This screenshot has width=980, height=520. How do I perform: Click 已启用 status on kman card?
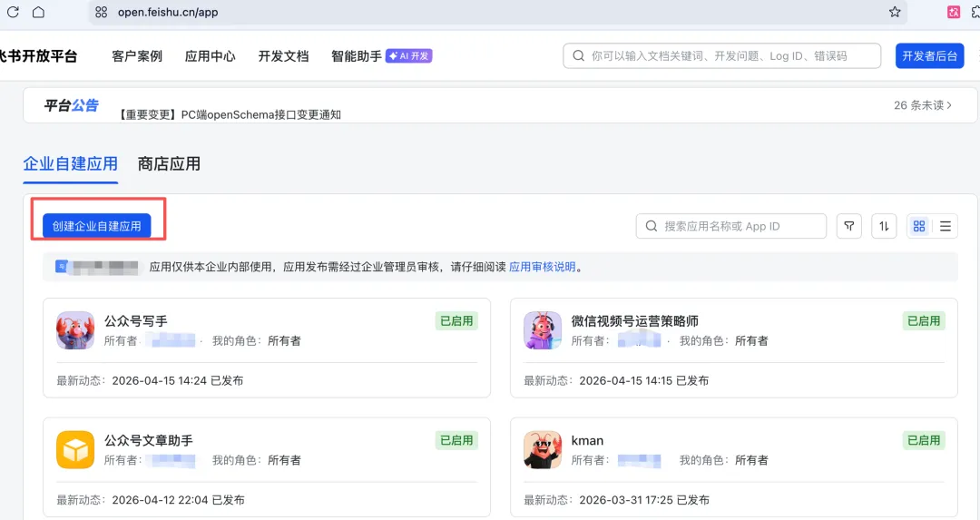pyautogui.click(x=924, y=440)
